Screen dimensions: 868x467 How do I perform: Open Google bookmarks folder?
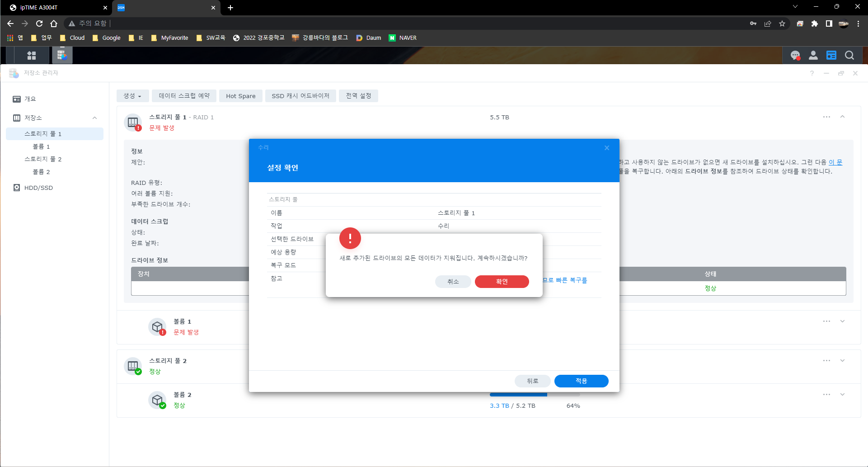(x=106, y=38)
